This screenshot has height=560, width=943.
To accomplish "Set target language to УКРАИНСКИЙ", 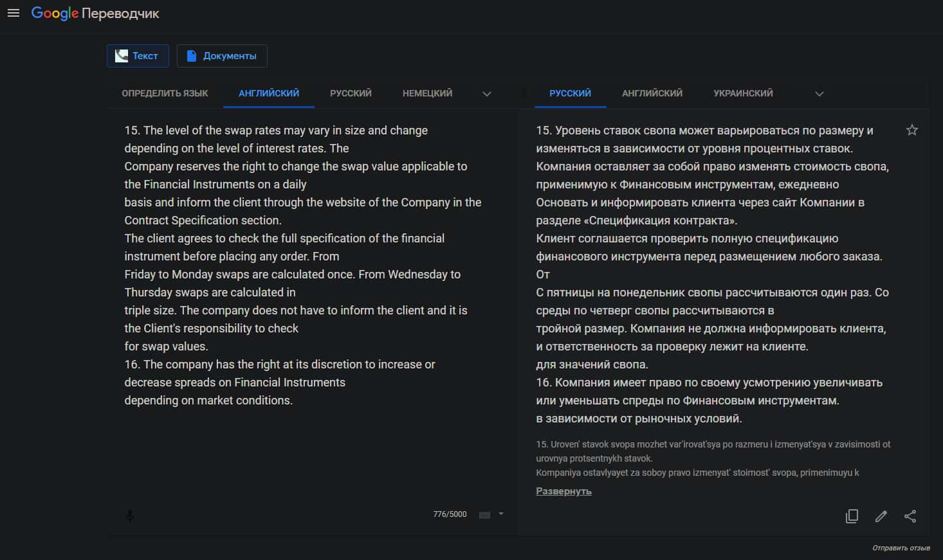I will pyautogui.click(x=743, y=93).
